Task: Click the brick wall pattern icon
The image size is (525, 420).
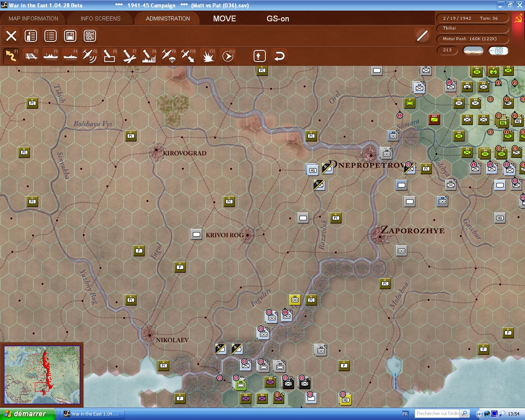Action: 90,36
